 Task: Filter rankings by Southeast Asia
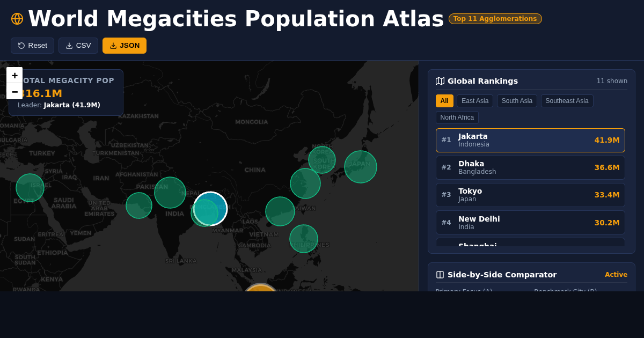click(567, 101)
